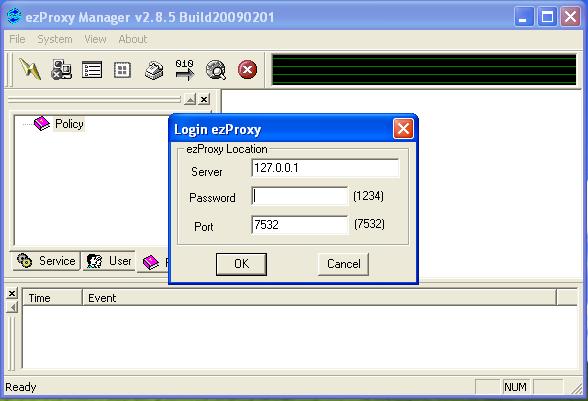
Task: Minimize the ezProxy Manager window
Action: pyautogui.click(x=524, y=17)
